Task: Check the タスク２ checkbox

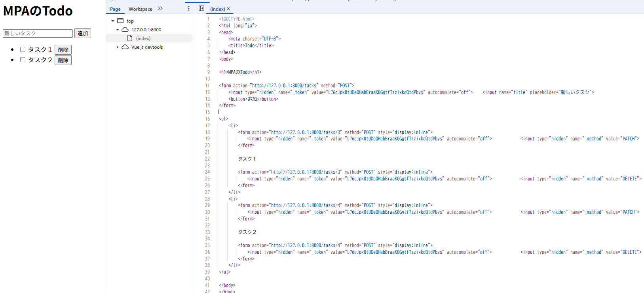Action: (23, 60)
